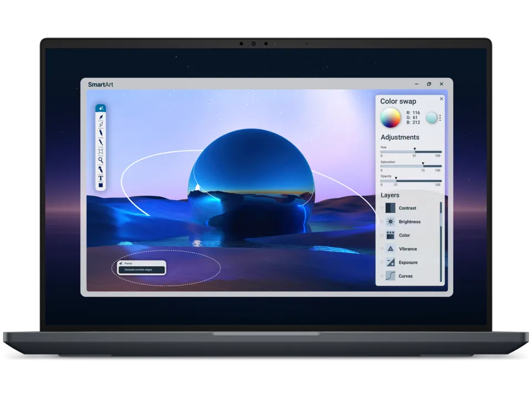Click the Layers panel scrollbar
The width and height of the screenshot is (532, 399).
point(441,242)
